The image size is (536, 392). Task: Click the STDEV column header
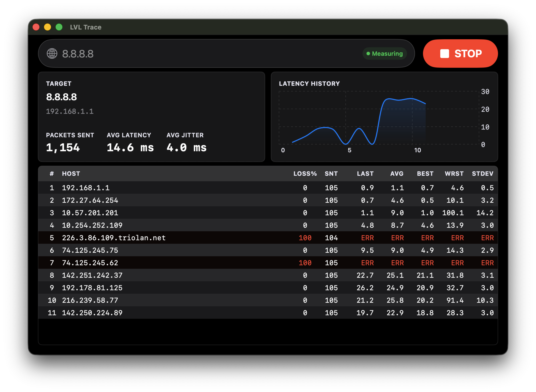click(x=482, y=173)
